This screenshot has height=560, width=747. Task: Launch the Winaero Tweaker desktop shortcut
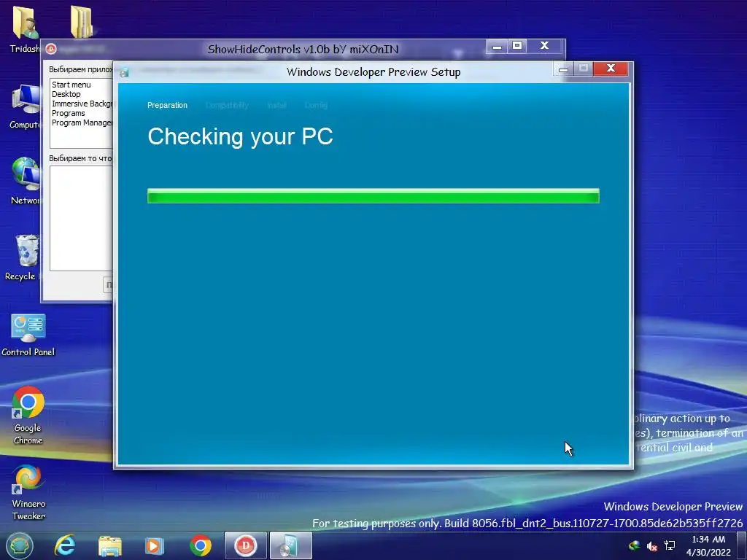pos(28,492)
